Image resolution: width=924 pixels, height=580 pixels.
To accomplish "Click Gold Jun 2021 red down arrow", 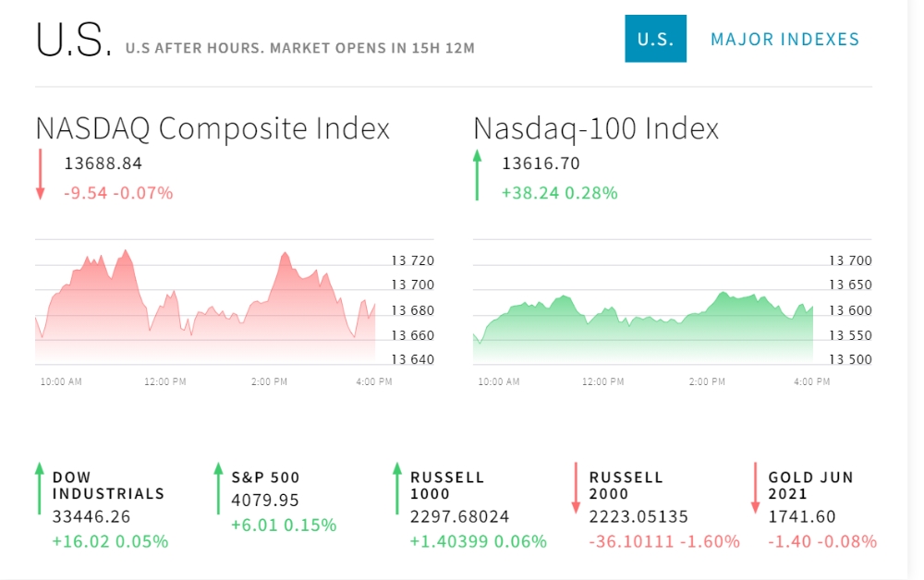I will pyautogui.click(x=755, y=489).
